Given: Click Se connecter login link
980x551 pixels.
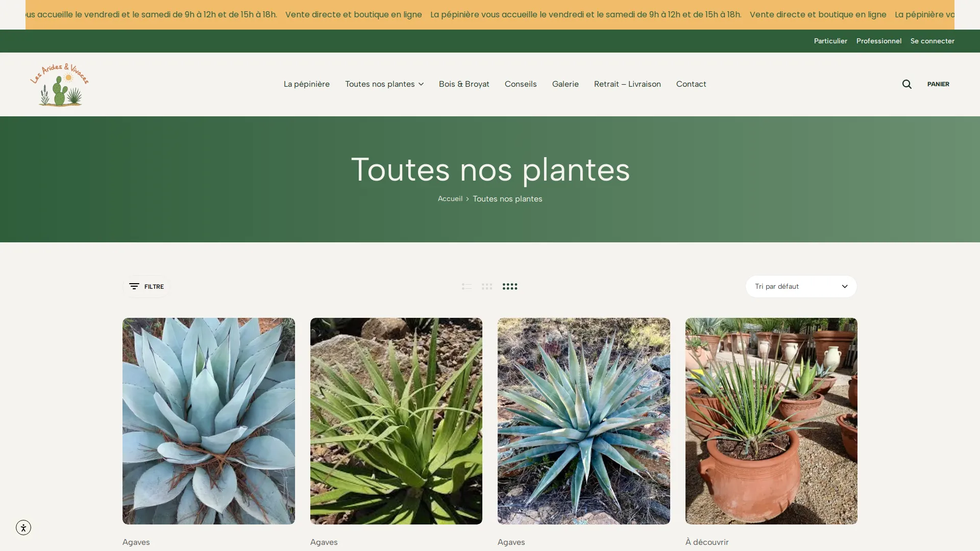Looking at the screenshot, I should pyautogui.click(x=932, y=41).
